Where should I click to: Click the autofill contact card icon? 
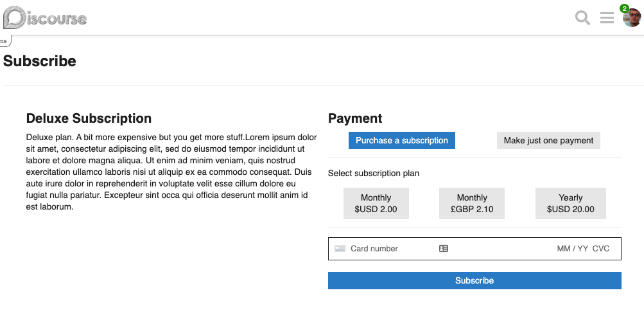click(x=444, y=248)
